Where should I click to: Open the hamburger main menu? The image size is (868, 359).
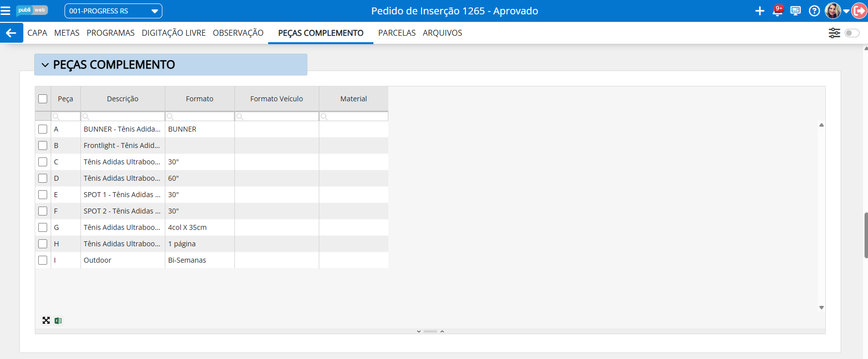pyautogui.click(x=5, y=11)
